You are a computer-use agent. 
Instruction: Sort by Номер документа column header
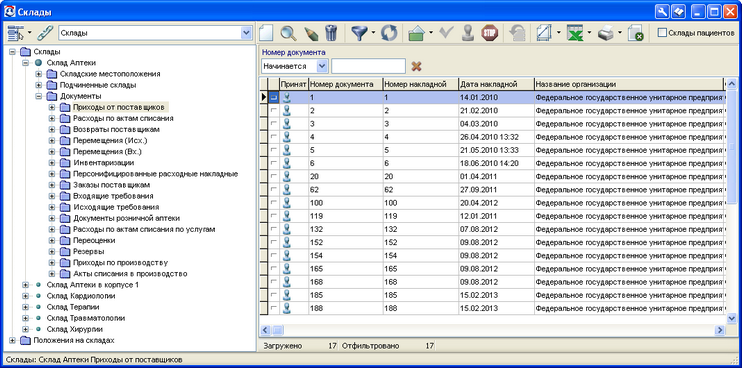(345, 84)
